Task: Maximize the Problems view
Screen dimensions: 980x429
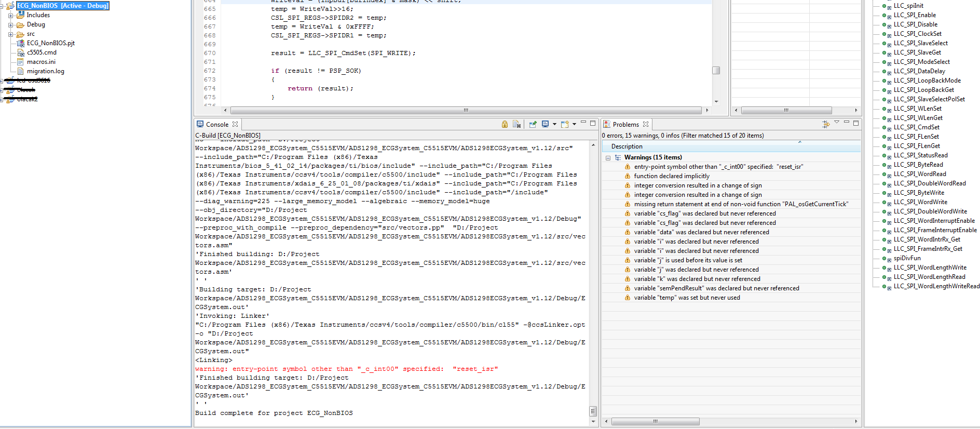Action: [x=856, y=123]
